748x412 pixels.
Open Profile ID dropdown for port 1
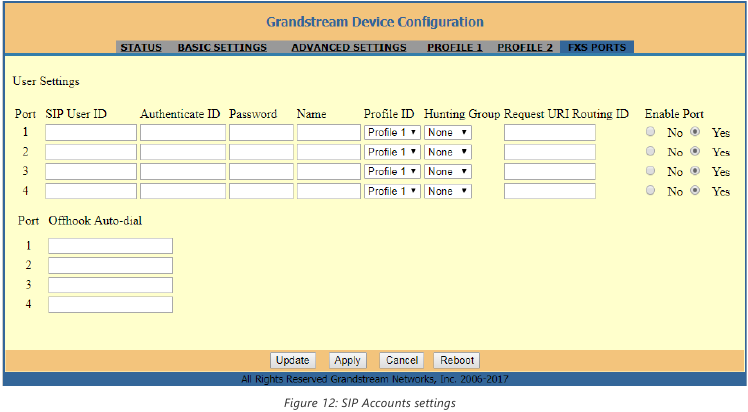point(392,133)
